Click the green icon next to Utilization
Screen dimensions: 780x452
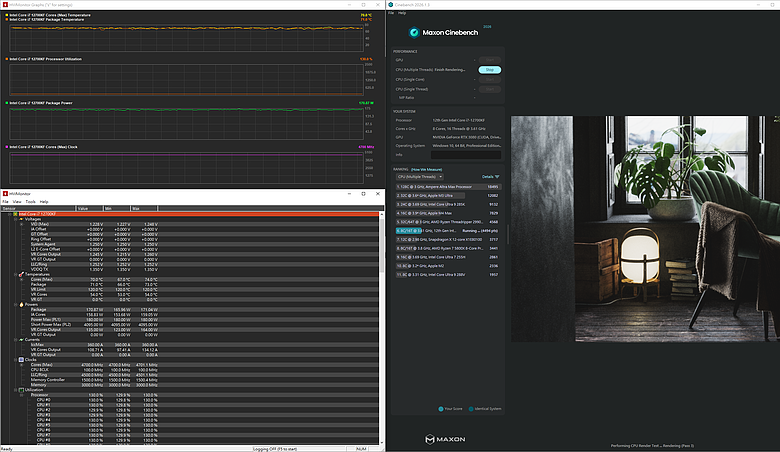pyautogui.click(x=21, y=390)
